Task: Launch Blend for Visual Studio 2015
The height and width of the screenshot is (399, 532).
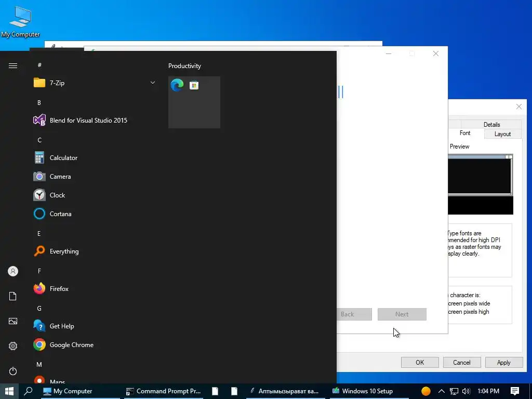Action: click(95, 120)
